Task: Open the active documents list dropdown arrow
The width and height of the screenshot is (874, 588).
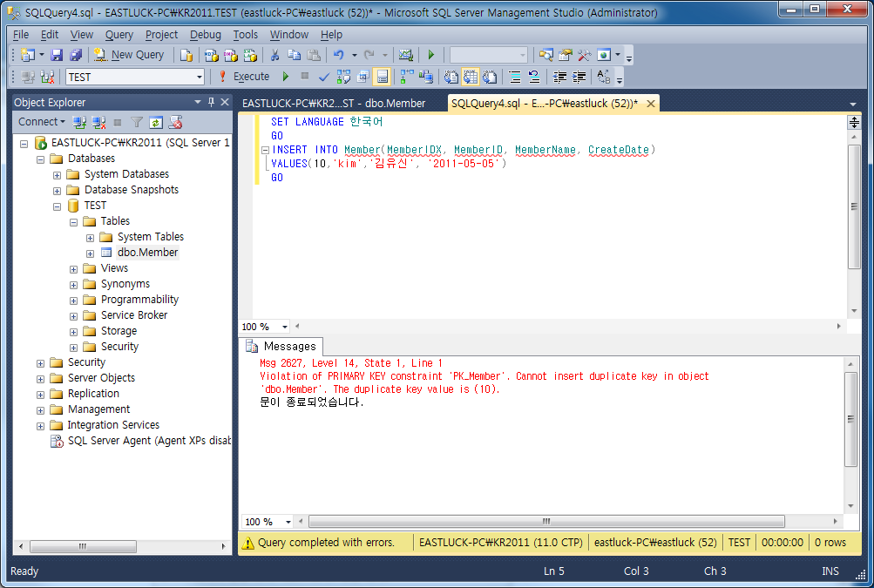Action: click(x=853, y=105)
